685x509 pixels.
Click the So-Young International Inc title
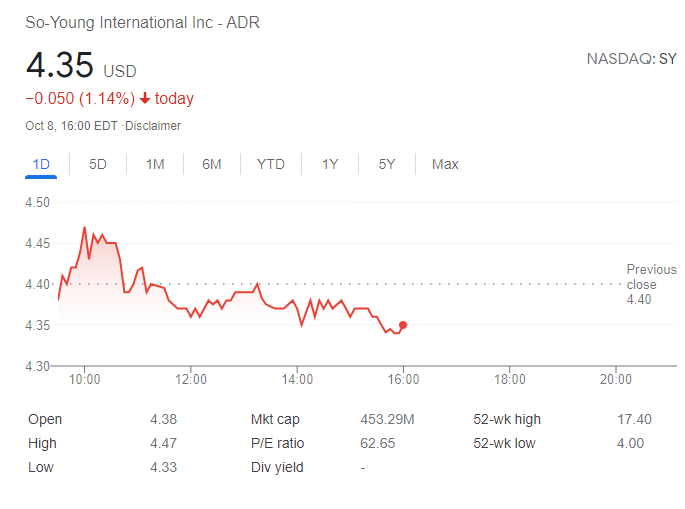(142, 22)
